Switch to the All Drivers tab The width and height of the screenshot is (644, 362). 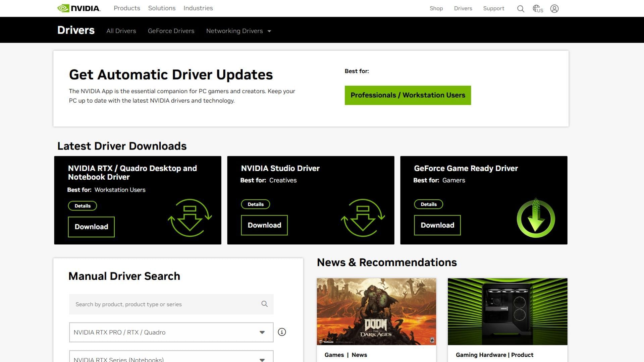[x=121, y=31]
